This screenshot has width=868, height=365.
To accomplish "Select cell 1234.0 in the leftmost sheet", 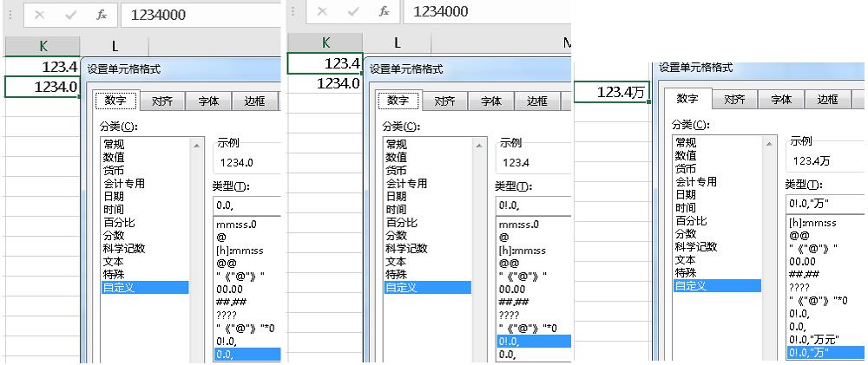I will tap(42, 87).
